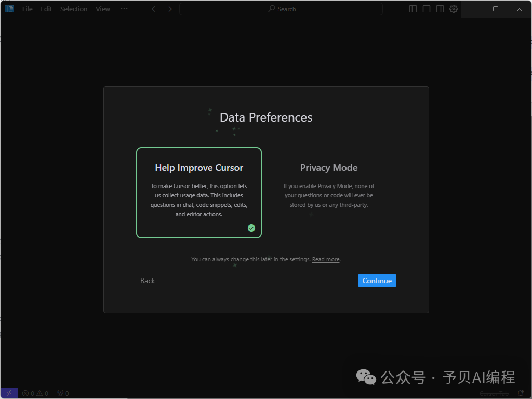Click the Cursor app logo icon
This screenshot has width=532, height=399.
(9, 9)
